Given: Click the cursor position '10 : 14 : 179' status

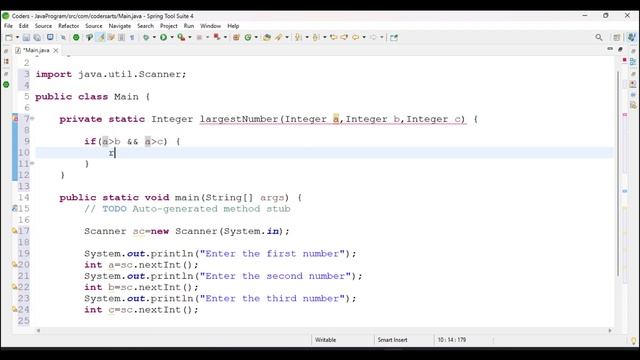Looking at the screenshot, I should coord(451,340).
